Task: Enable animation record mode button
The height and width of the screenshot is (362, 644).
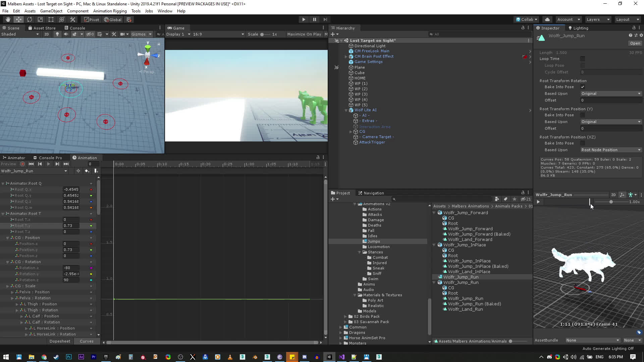Action: click(22, 164)
